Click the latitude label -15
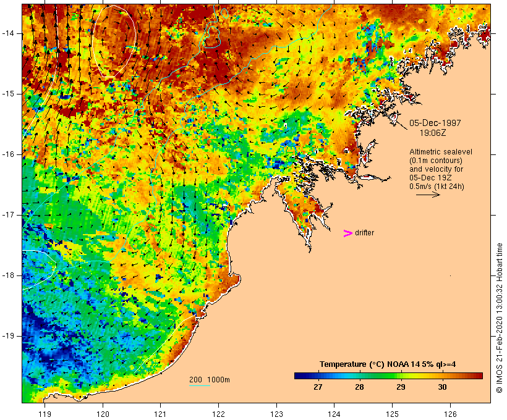Viewport: 507px width, 420px height. (x=8, y=94)
